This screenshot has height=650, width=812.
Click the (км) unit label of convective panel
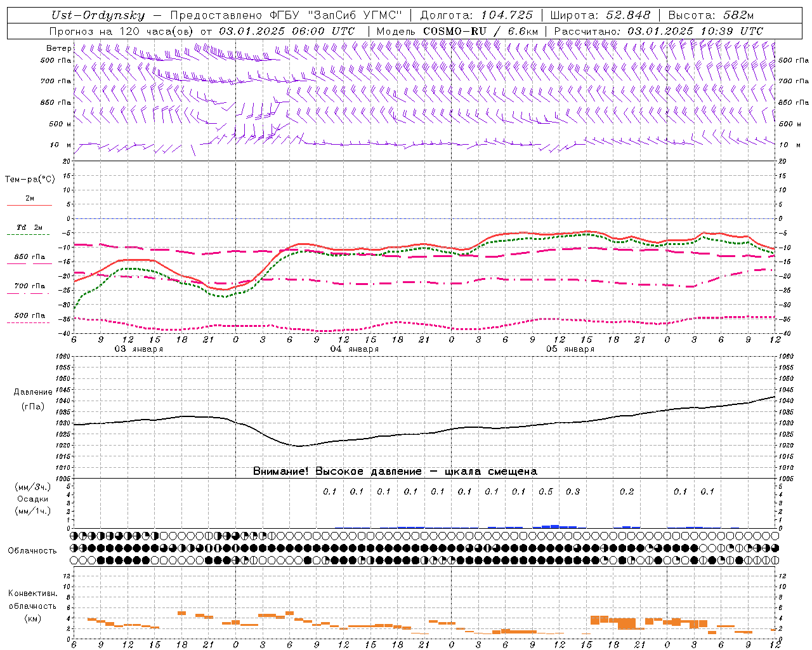point(32,618)
